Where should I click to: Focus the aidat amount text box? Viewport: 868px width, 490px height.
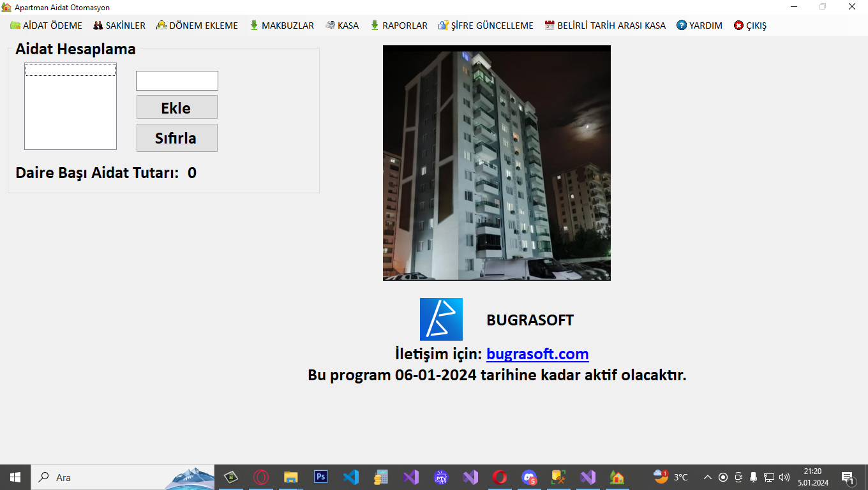(x=177, y=80)
